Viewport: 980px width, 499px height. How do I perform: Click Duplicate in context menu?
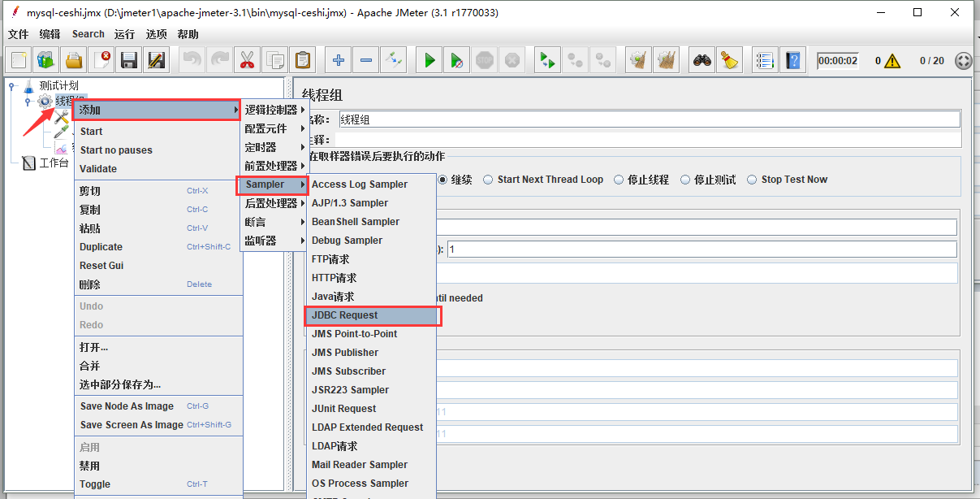(158, 247)
